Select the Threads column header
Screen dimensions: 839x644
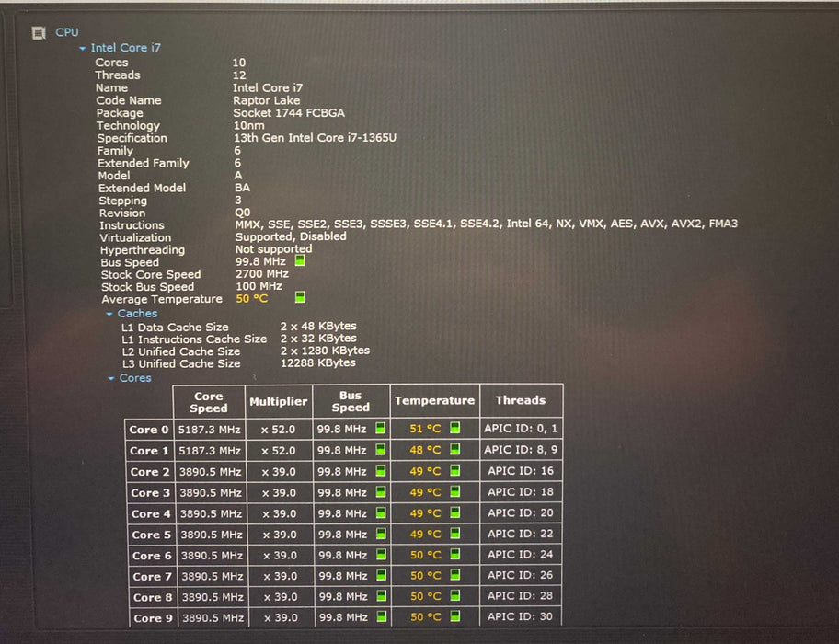pyautogui.click(x=522, y=400)
